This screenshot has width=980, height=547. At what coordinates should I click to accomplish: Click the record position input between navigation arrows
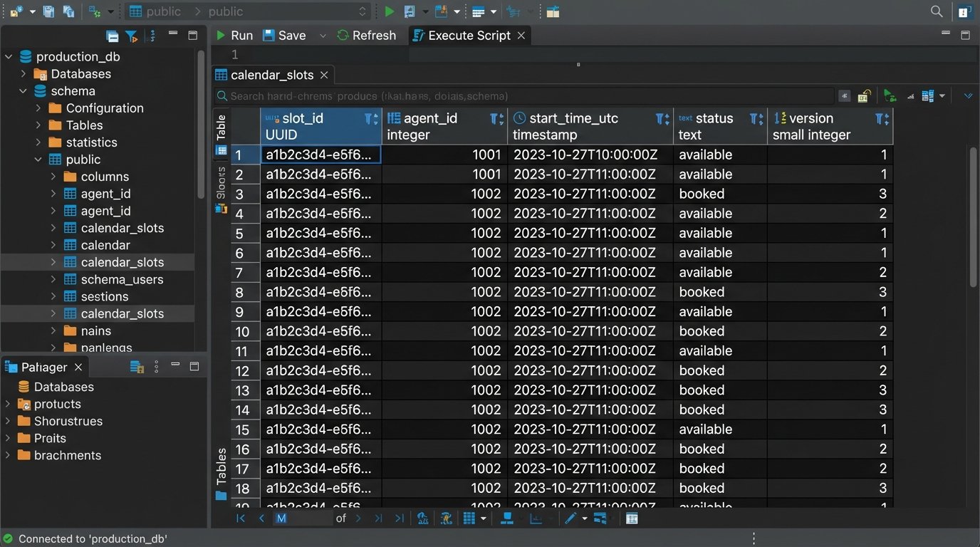point(303,519)
